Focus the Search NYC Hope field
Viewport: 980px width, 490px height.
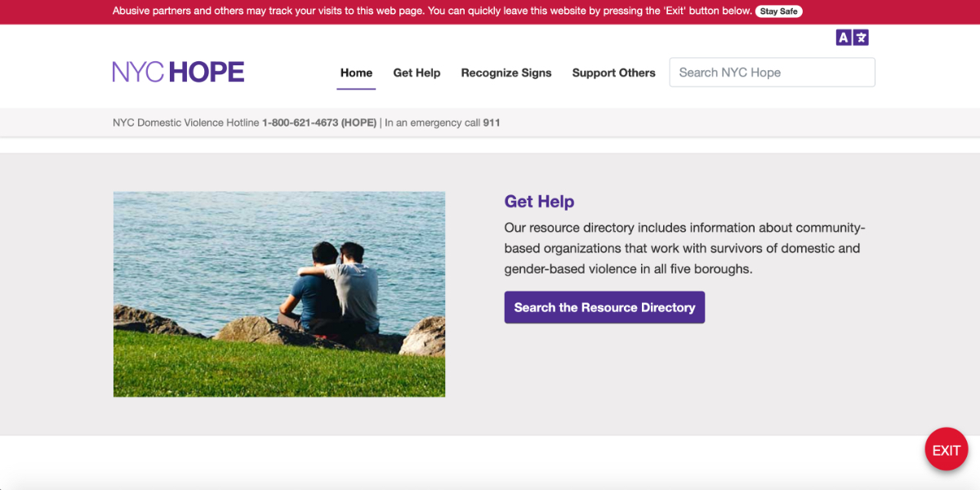pyautogui.click(x=771, y=72)
